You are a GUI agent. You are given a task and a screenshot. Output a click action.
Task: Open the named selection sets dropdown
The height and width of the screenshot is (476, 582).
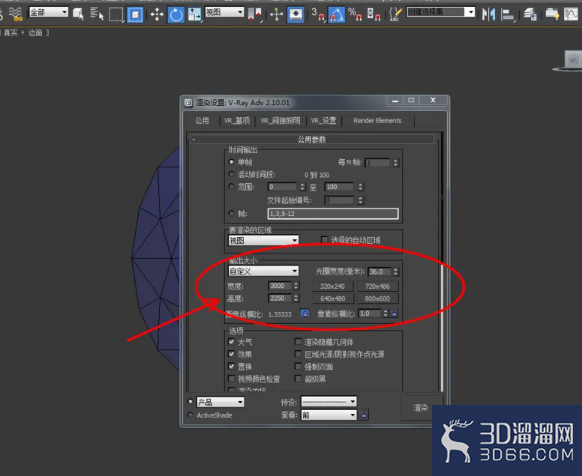pos(441,12)
